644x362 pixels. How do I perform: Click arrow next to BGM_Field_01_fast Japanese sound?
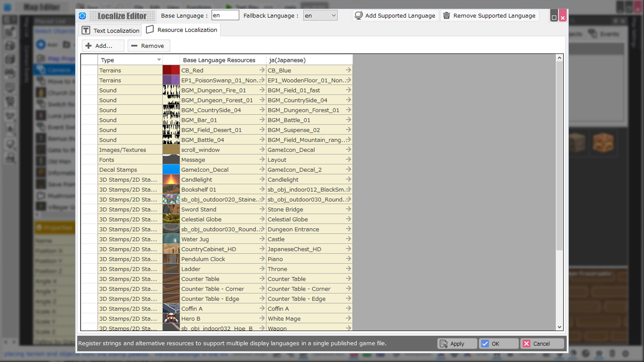[348, 90]
